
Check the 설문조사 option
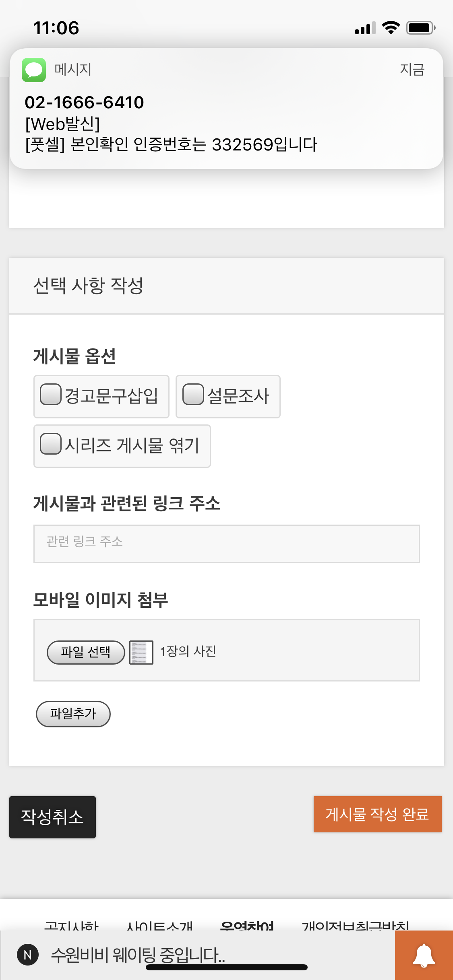click(x=193, y=394)
